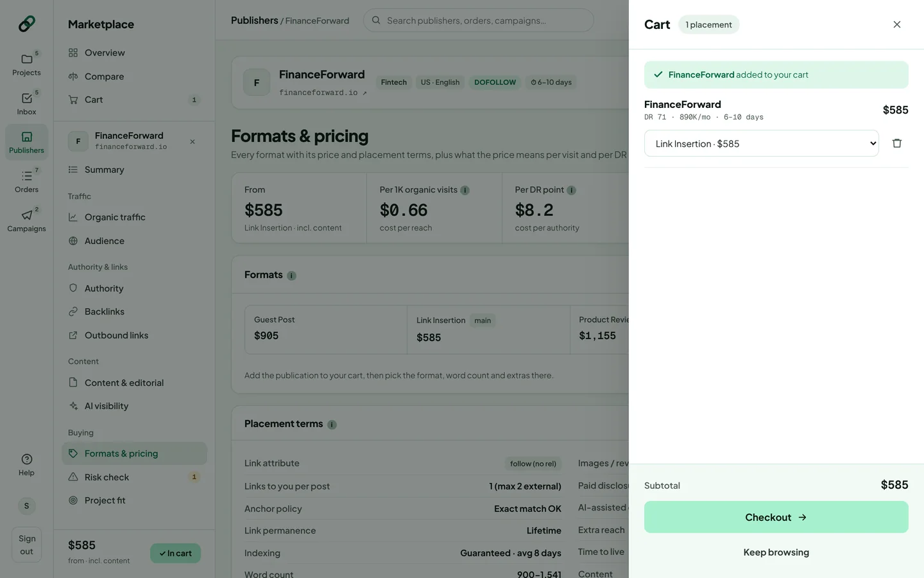Open Content & editorial section

pos(134,383)
